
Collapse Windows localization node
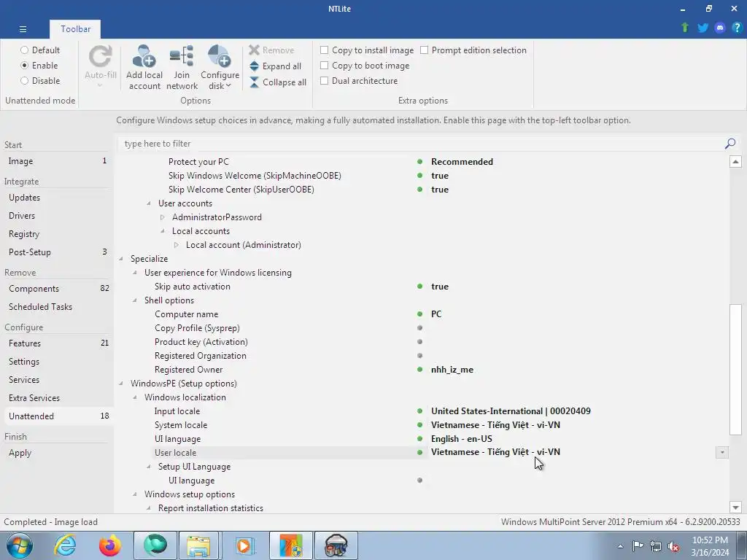pyautogui.click(x=135, y=397)
